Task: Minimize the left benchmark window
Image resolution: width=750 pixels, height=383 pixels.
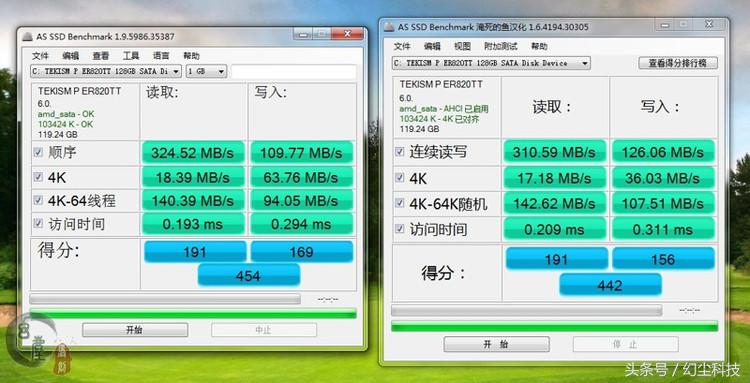Action: pyautogui.click(x=303, y=34)
